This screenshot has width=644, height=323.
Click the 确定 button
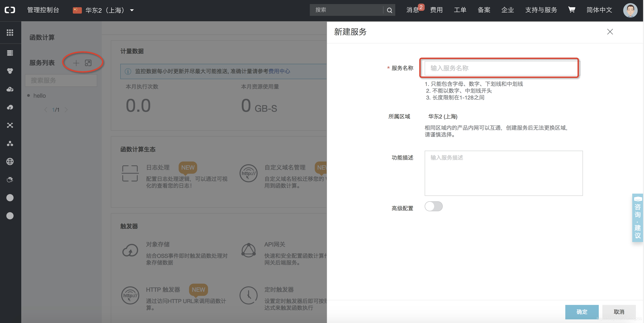[x=582, y=312]
